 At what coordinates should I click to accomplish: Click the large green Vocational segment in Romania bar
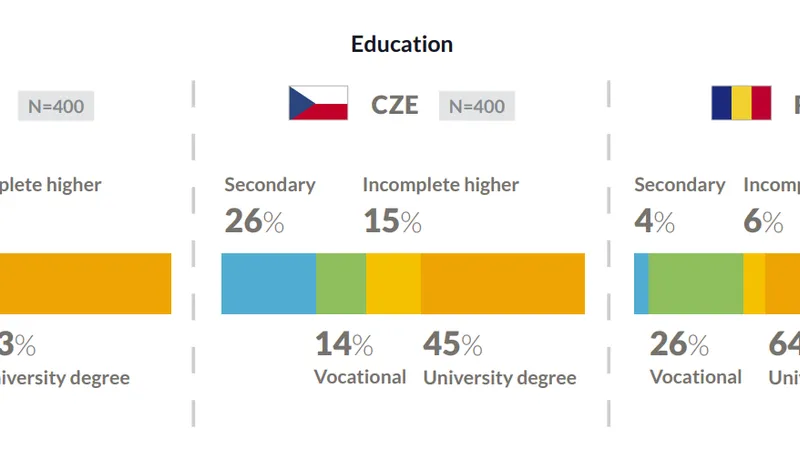pos(696,284)
